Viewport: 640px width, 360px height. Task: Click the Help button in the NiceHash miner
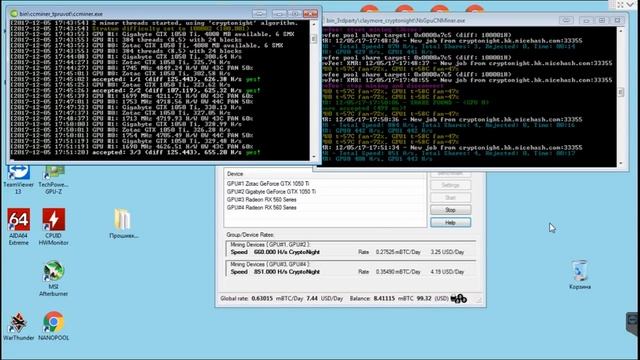click(x=450, y=222)
